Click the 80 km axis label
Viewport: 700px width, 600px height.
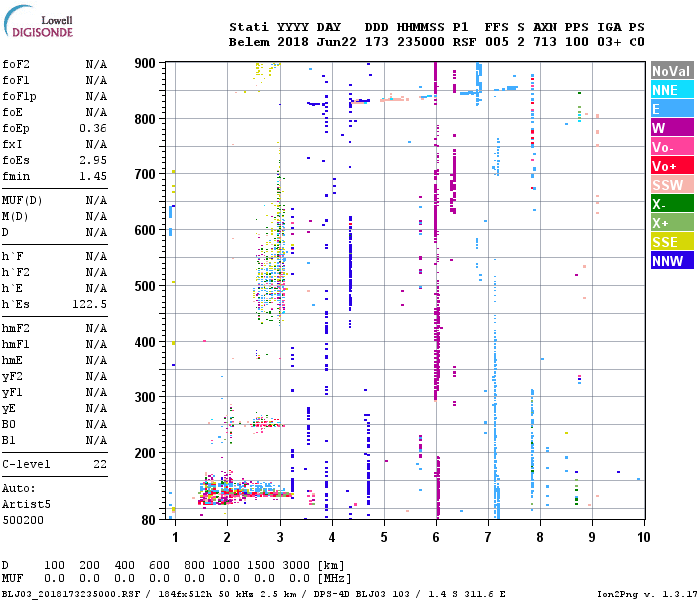[149, 520]
